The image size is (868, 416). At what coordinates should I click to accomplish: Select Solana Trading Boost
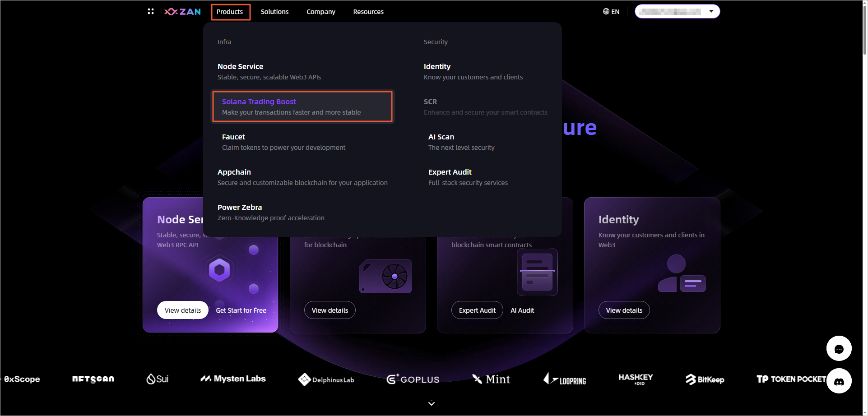pyautogui.click(x=302, y=106)
